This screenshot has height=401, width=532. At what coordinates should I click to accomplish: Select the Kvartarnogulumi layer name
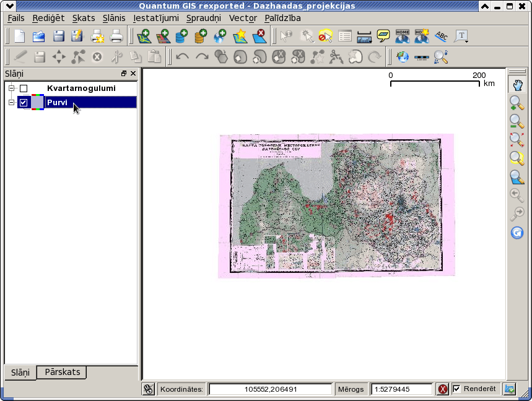(81, 88)
